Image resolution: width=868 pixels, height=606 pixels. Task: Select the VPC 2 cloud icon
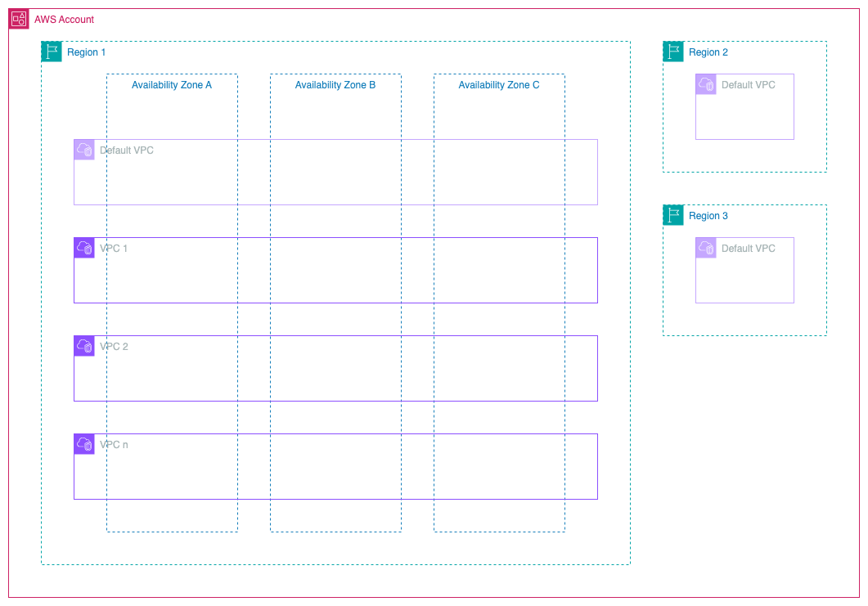pos(84,346)
